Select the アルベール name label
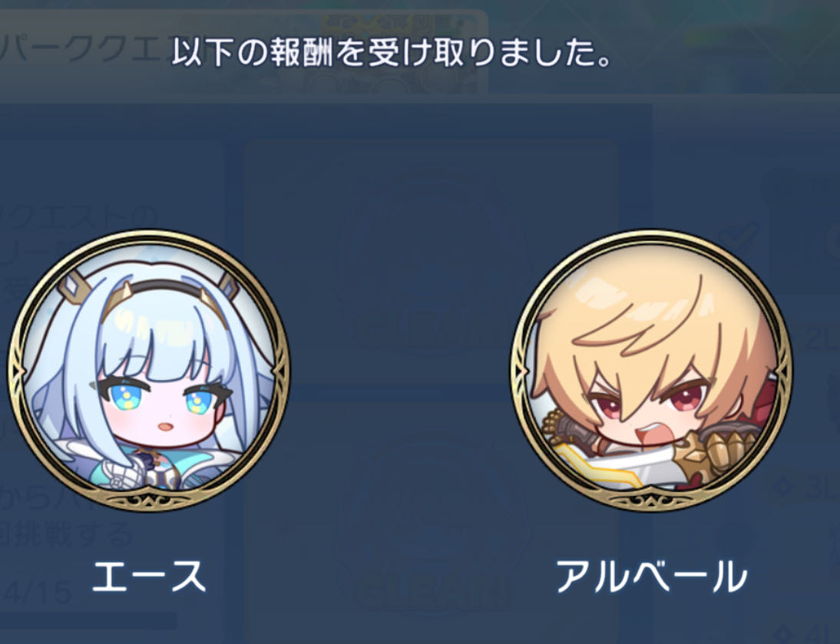 tap(651, 576)
